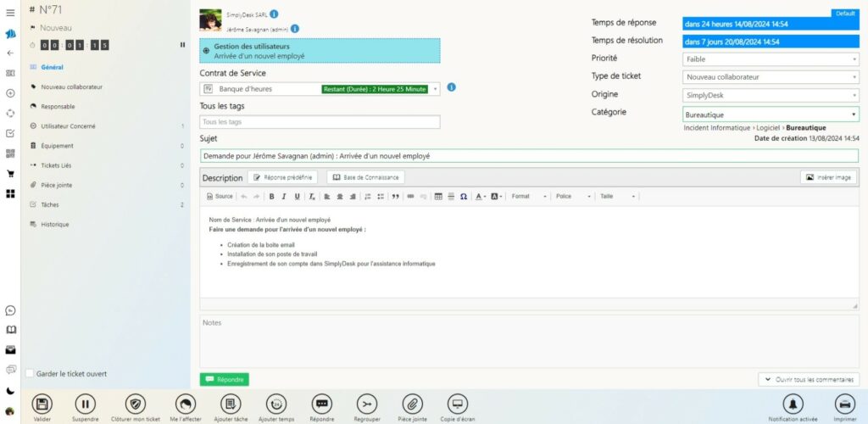The width and height of the screenshot is (868, 424).
Task: Click Clôturer mon ticket shield icon
Action: [x=136, y=404]
